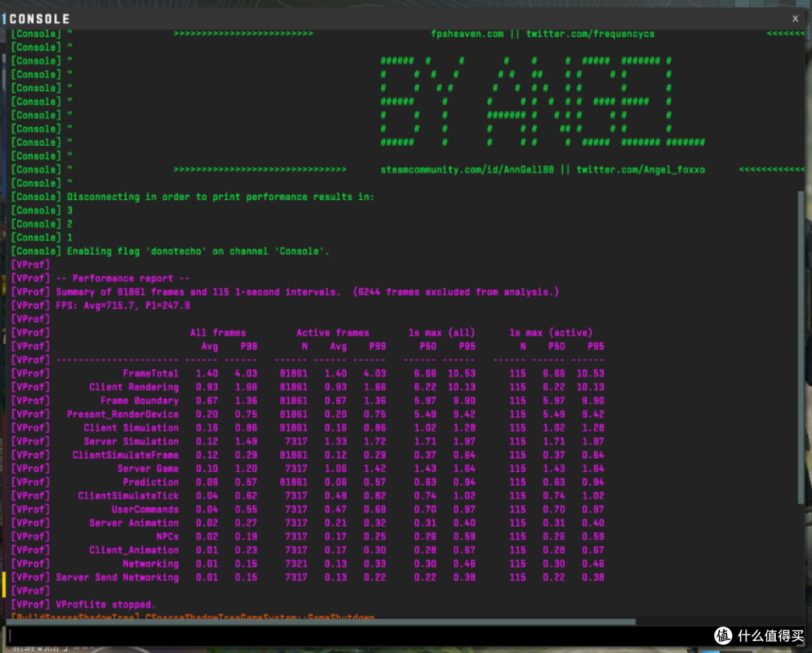This screenshot has width=812, height=653.
Task: Select 'Disconnecting in order to print' line
Action: (x=220, y=197)
